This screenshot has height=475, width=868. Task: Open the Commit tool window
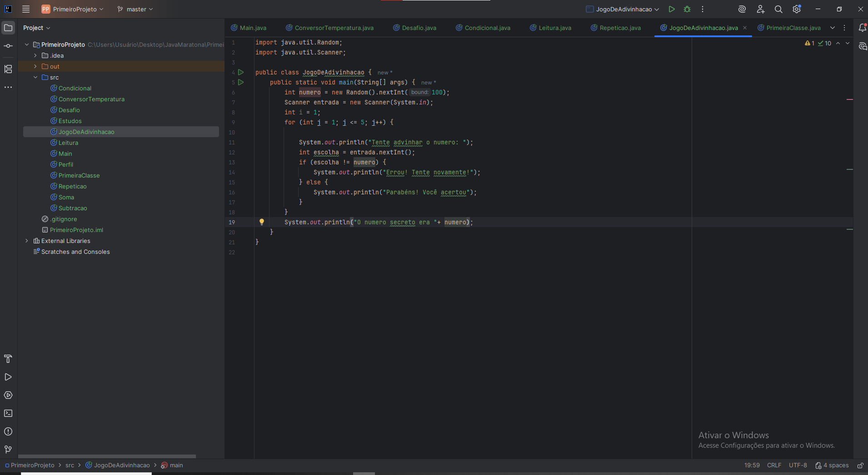coord(8,46)
